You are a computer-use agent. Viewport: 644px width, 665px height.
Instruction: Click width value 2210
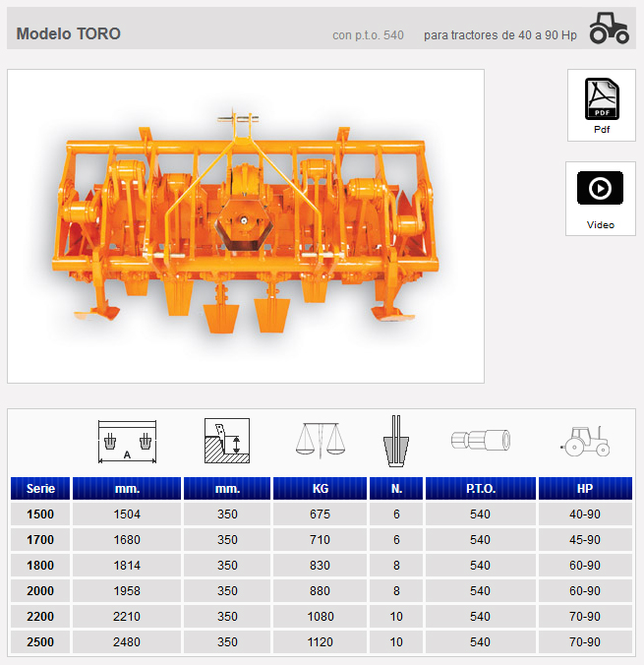point(127,616)
